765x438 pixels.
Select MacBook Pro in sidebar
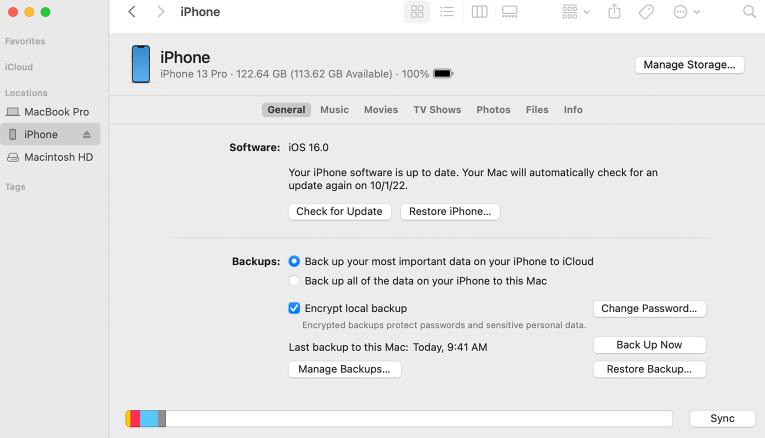point(50,112)
